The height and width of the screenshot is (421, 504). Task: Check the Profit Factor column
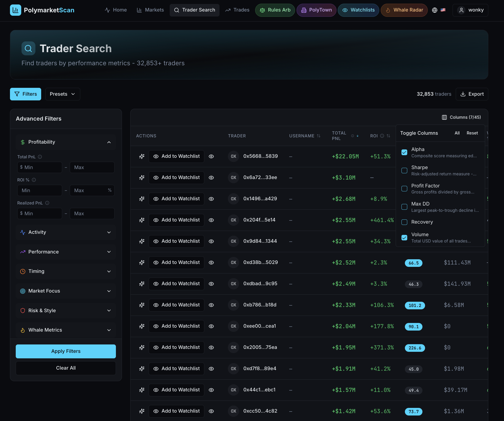point(404,188)
